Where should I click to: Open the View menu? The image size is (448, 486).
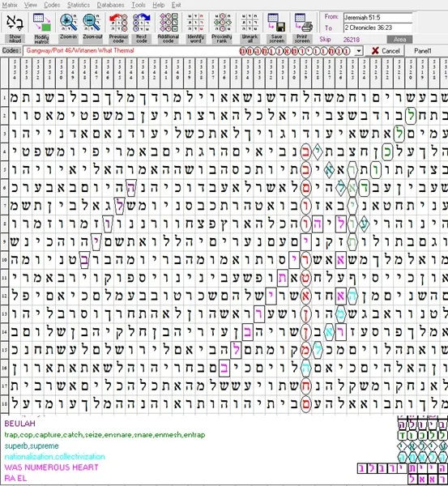point(31,5)
